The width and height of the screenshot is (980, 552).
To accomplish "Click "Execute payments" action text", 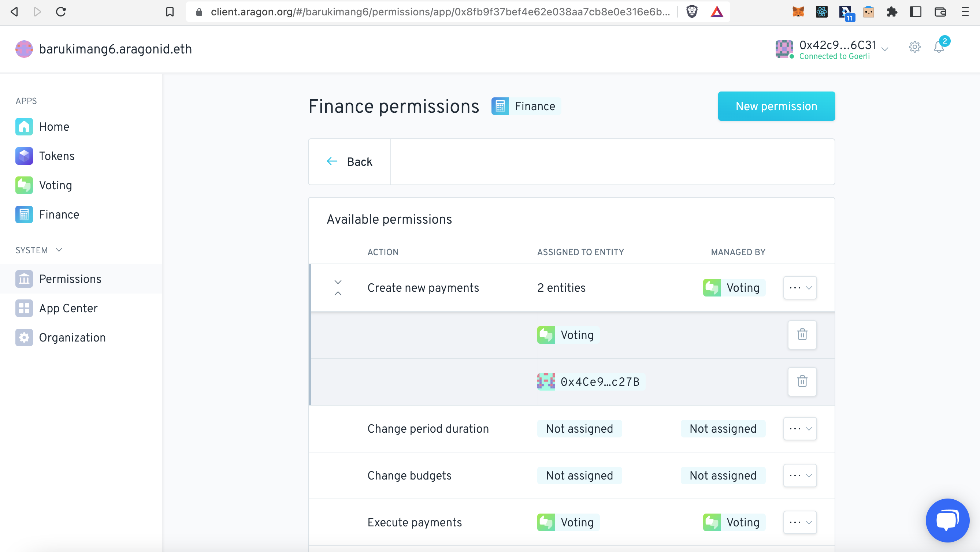I will pyautogui.click(x=415, y=522).
